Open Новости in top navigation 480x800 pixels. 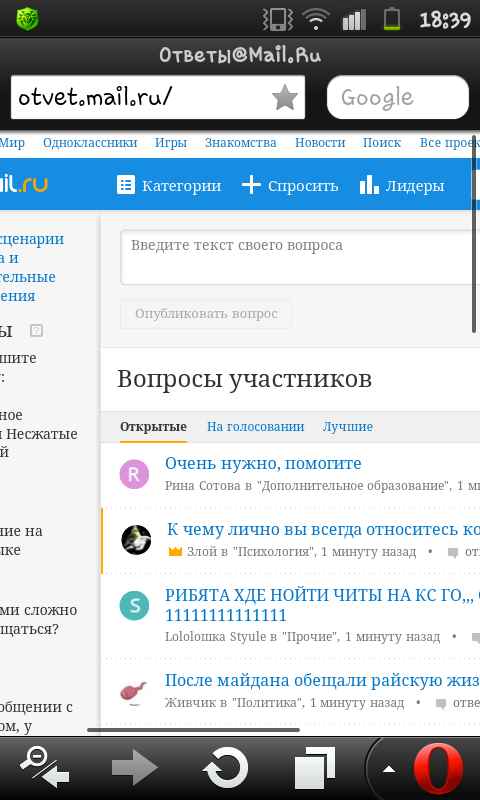pos(320,143)
